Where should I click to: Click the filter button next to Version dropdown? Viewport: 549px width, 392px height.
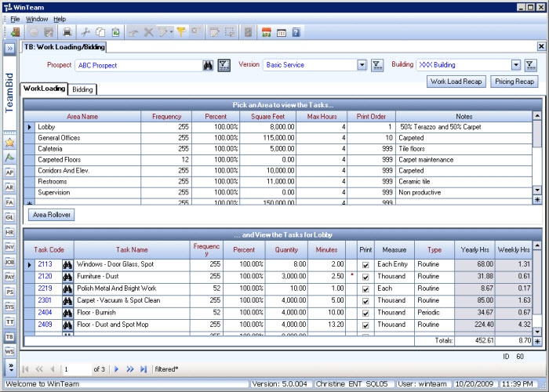[x=377, y=65]
